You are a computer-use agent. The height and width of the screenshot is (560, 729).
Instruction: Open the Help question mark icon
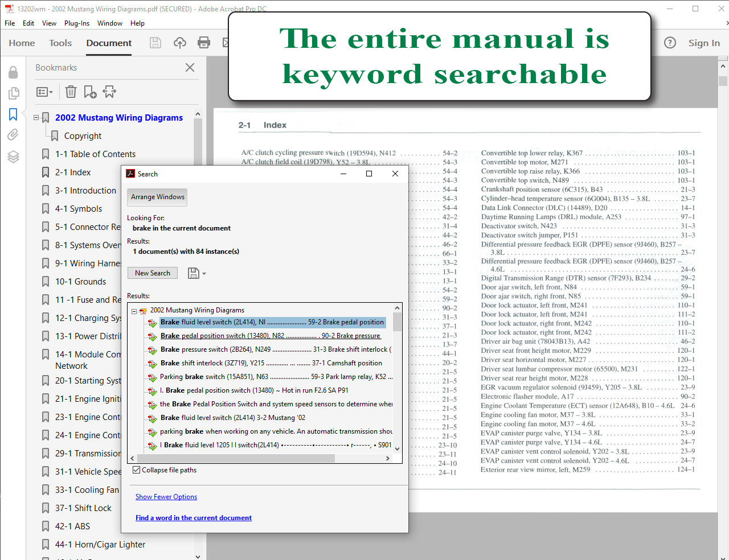coord(670,43)
